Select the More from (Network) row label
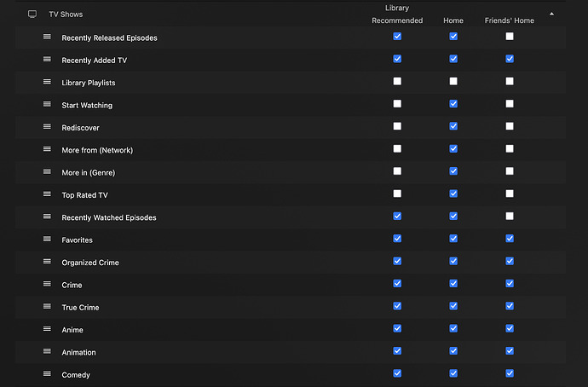The width and height of the screenshot is (588, 387). [97, 150]
